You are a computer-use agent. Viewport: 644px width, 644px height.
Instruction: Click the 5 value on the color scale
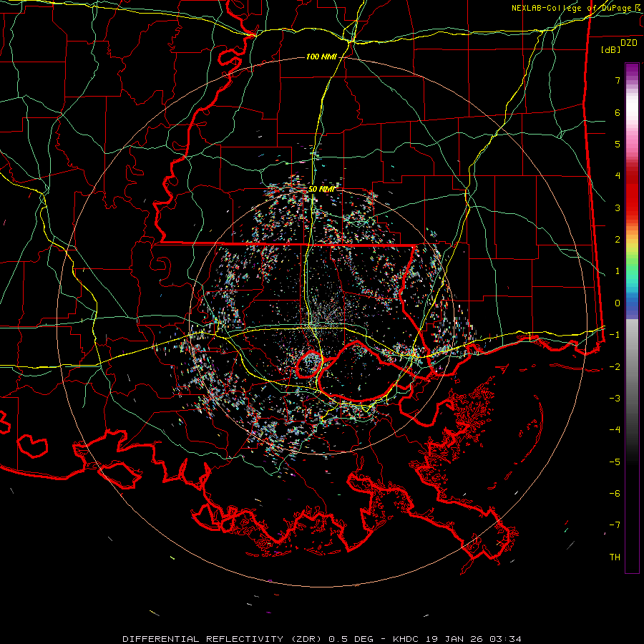(618, 144)
